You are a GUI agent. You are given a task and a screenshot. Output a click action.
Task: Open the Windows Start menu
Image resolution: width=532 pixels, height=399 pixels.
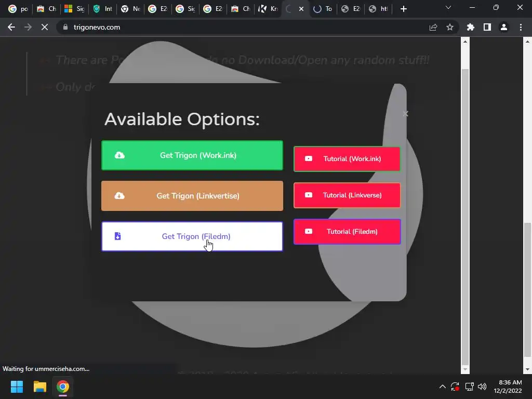(x=17, y=387)
